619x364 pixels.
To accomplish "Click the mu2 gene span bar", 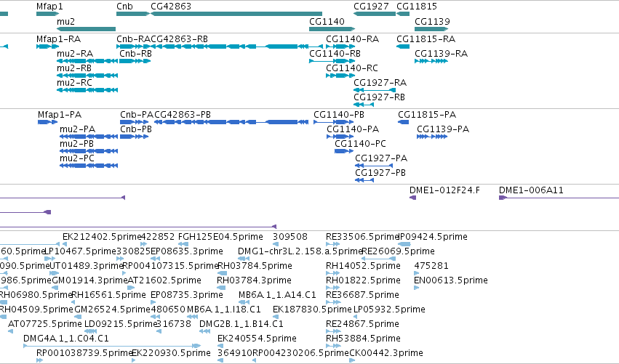I will tap(86, 29).
